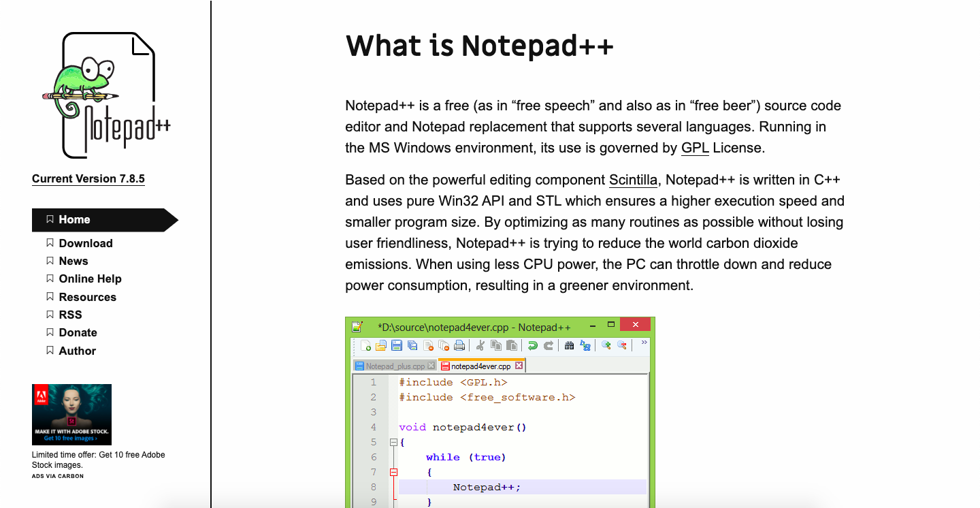Open Online Help from sidebar
Viewport: 980px width, 508px height.
click(x=90, y=279)
